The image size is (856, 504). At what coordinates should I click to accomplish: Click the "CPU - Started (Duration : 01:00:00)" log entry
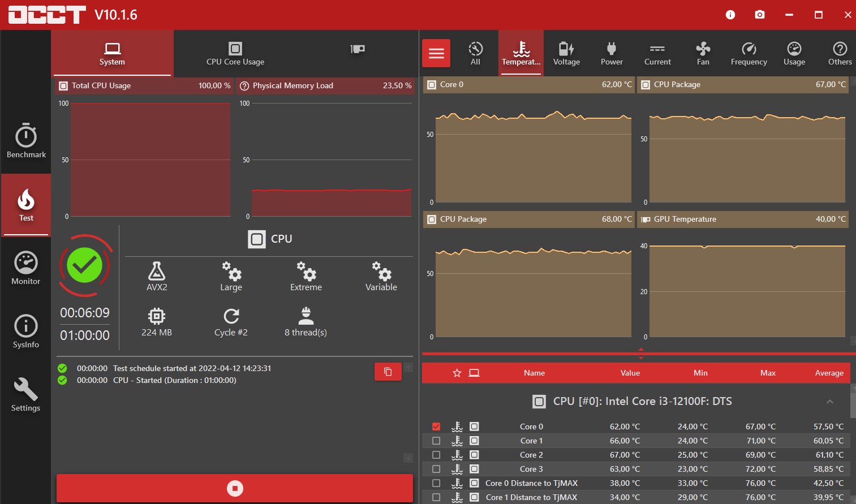[175, 380]
